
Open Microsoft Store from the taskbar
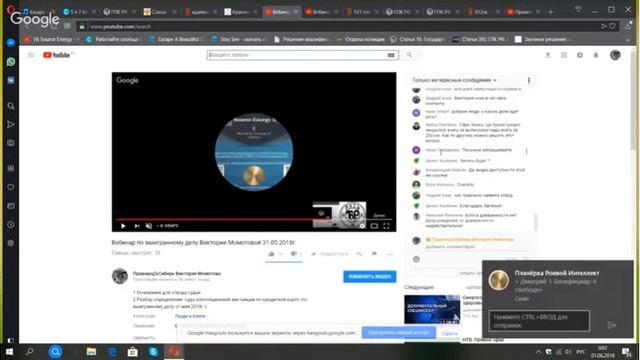pyautogui.click(x=133, y=351)
